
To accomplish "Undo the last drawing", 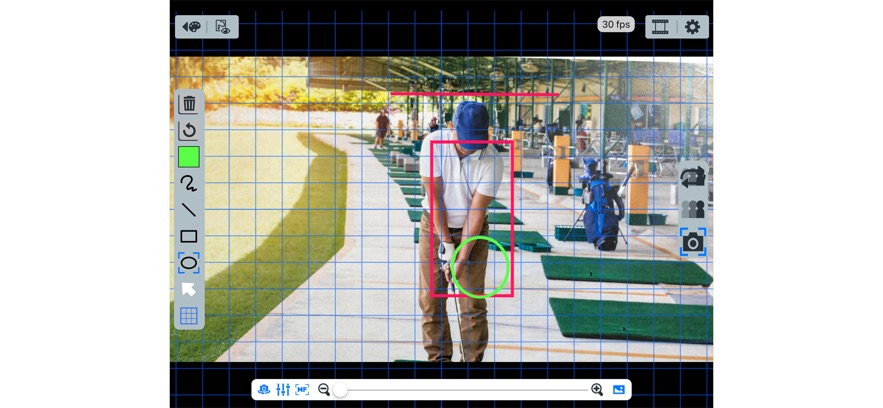I will [189, 131].
